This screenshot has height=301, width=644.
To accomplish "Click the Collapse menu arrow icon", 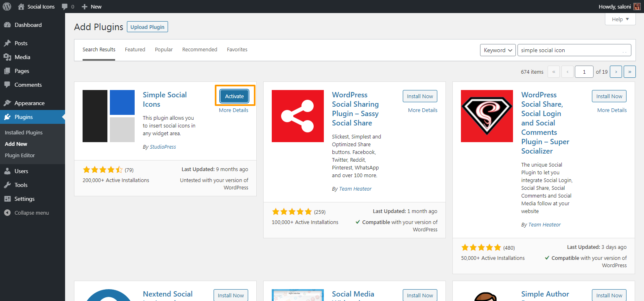I will tap(7, 213).
